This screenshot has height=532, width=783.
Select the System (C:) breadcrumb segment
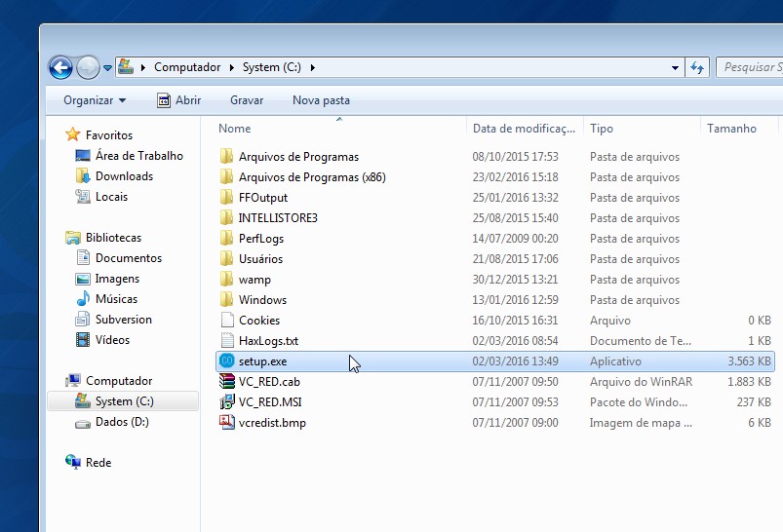pyautogui.click(x=272, y=67)
